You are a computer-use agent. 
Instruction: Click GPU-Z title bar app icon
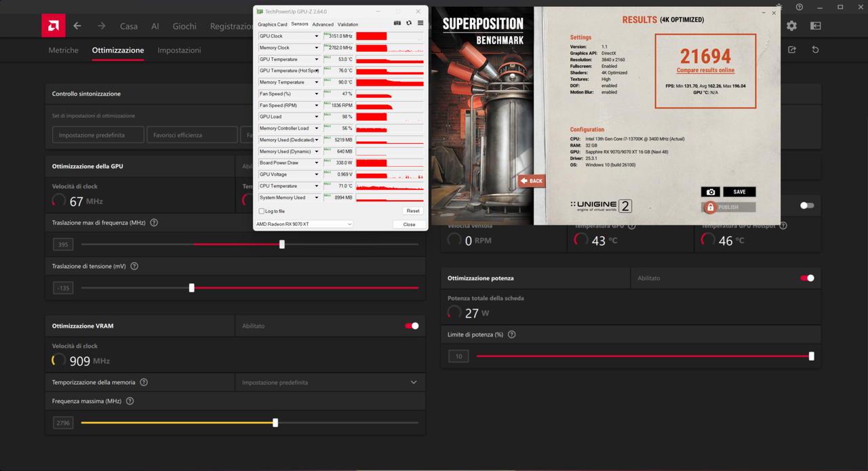tap(260, 12)
